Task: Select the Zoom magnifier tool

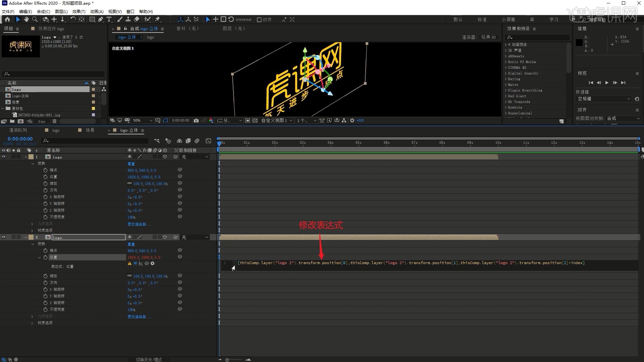Action: pos(35,19)
